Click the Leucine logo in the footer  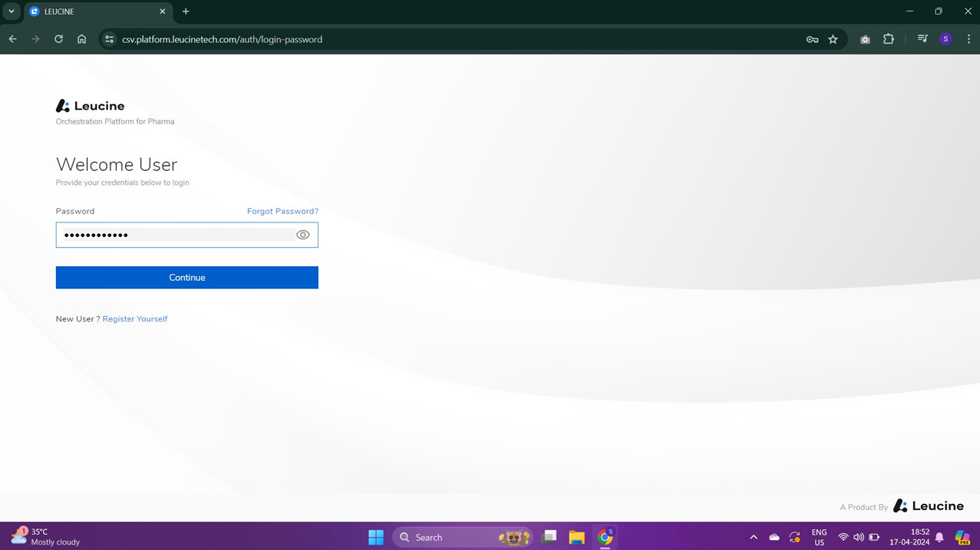[x=929, y=506]
